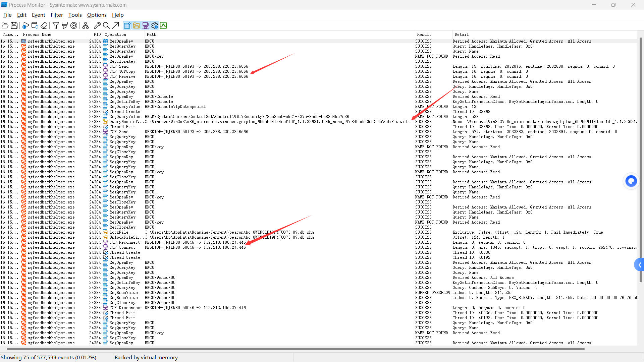Open the Edit menu

coord(22,15)
